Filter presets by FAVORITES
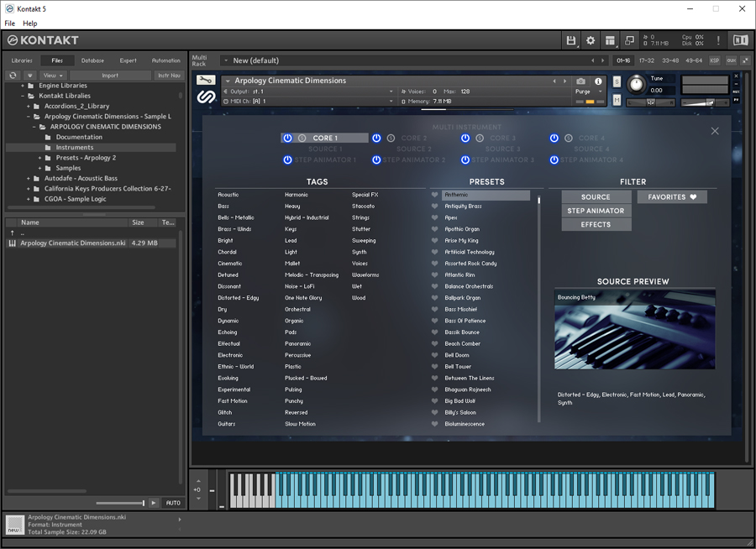This screenshot has height=549, width=756. (x=672, y=197)
